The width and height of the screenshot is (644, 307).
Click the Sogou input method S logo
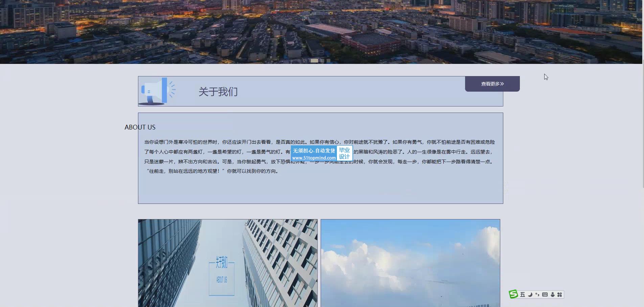(513, 294)
